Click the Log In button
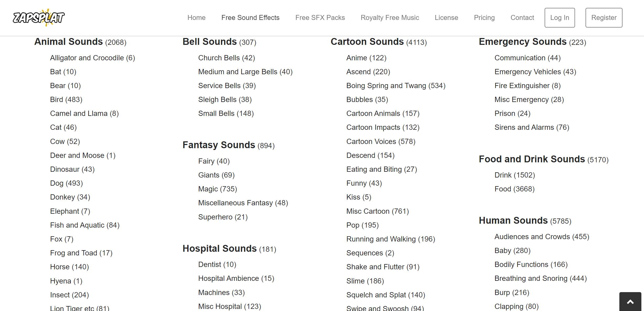 [560, 18]
